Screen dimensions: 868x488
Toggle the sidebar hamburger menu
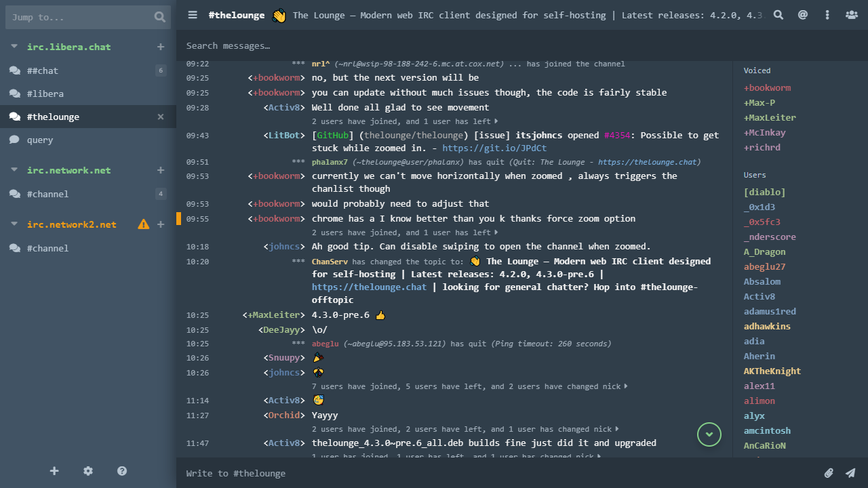point(193,15)
